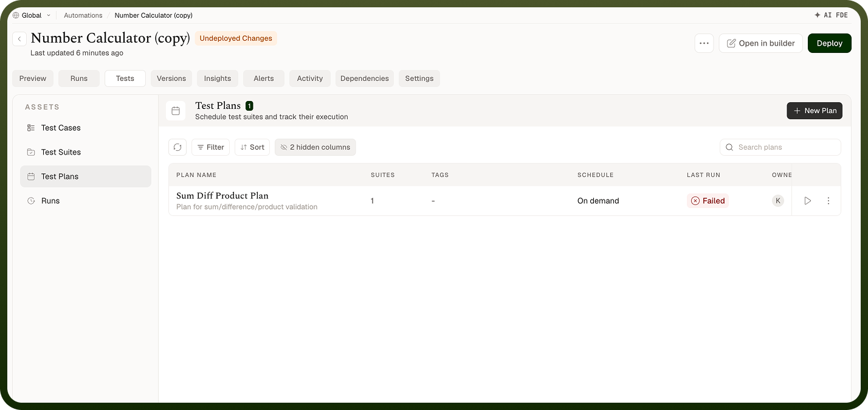The image size is (868, 410).
Task: Go to the Alerts tab
Action: (264, 78)
